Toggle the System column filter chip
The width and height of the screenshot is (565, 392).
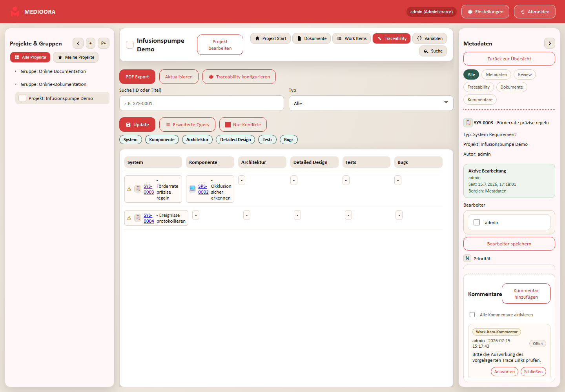131,140
